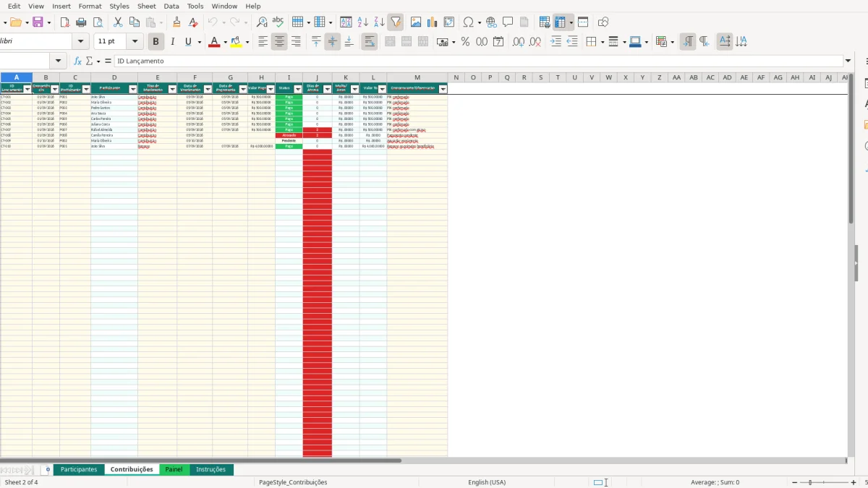Open the Sort dialog icon
868x488 pixels.
pos(346,22)
